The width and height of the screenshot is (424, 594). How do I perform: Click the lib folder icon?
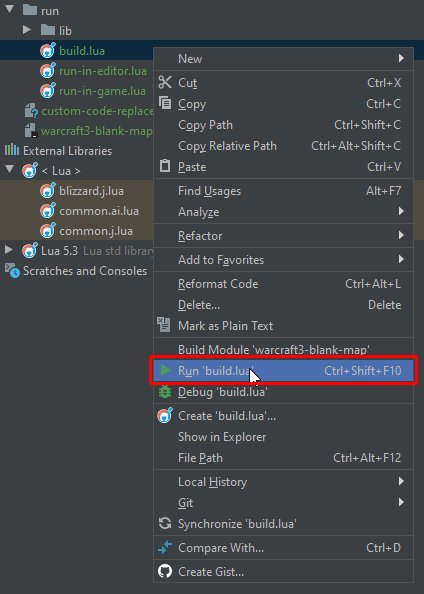48,30
